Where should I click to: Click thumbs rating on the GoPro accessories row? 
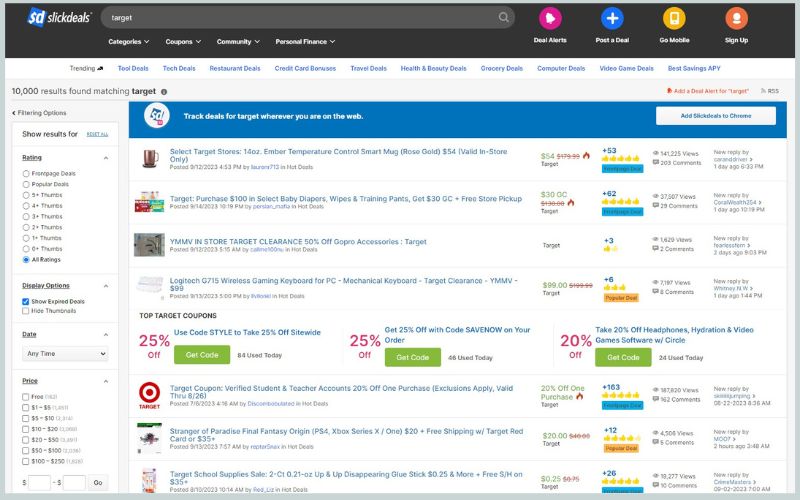click(x=610, y=249)
